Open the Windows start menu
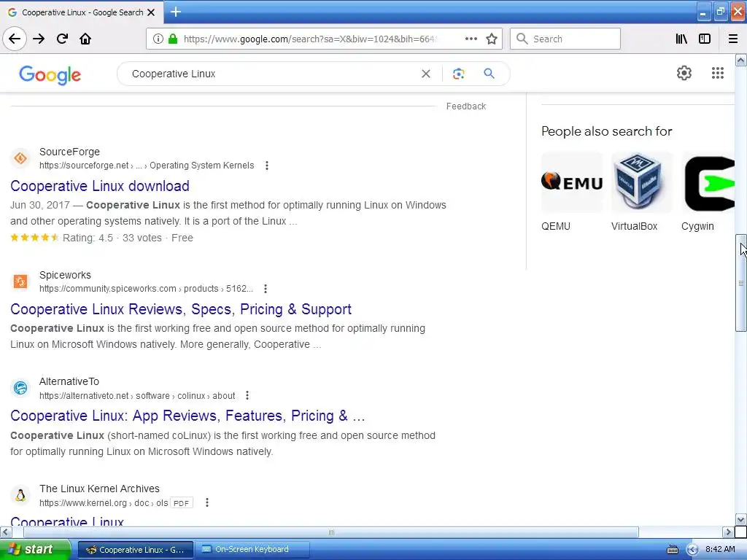747x560 pixels. pos(35,550)
